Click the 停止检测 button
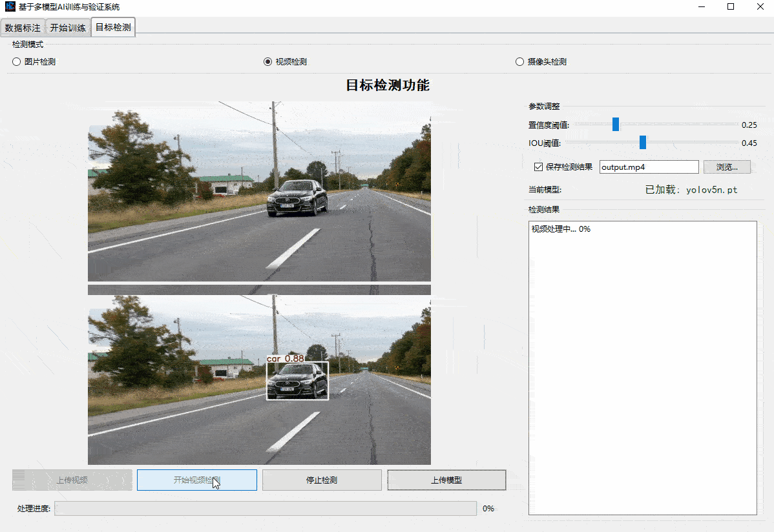The height and width of the screenshot is (532, 774). click(x=322, y=480)
